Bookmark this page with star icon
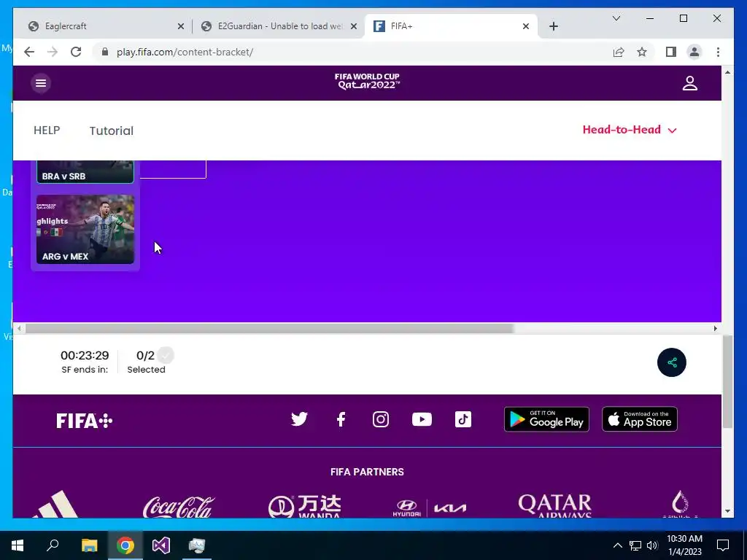The width and height of the screenshot is (747, 560). coord(642,52)
